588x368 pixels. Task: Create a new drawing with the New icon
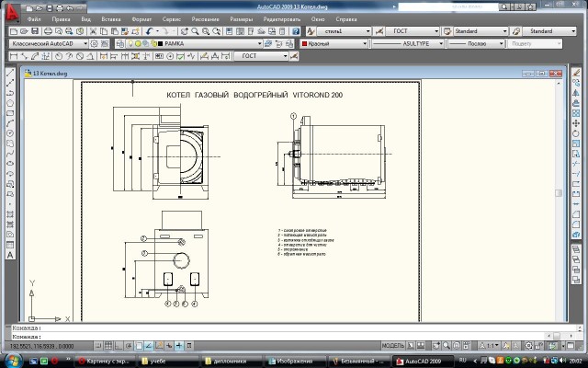coord(14,31)
